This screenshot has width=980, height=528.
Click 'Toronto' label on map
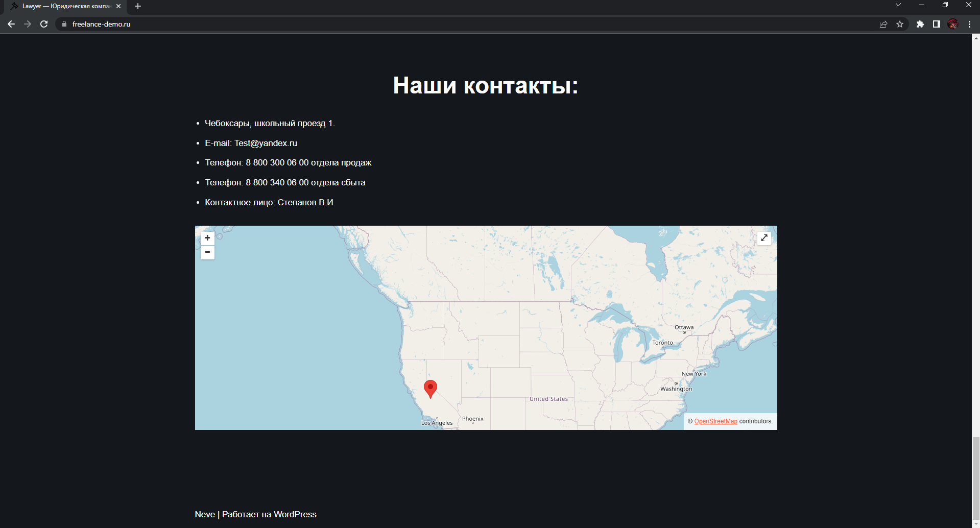(x=662, y=343)
